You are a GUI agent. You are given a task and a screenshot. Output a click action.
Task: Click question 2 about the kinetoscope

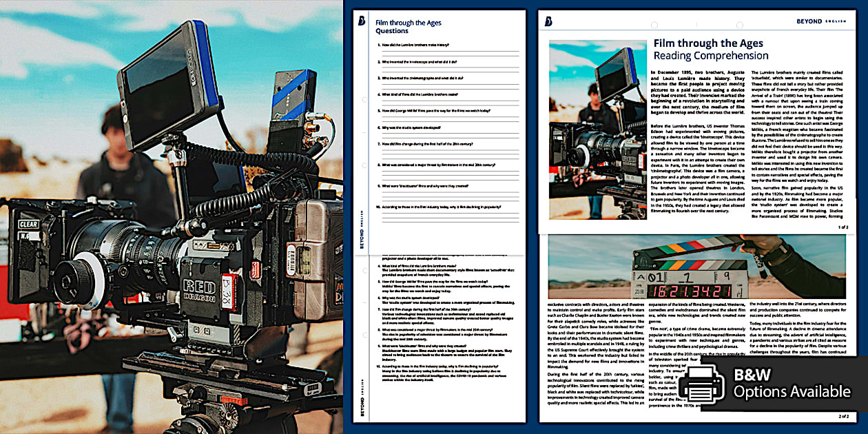coord(420,61)
